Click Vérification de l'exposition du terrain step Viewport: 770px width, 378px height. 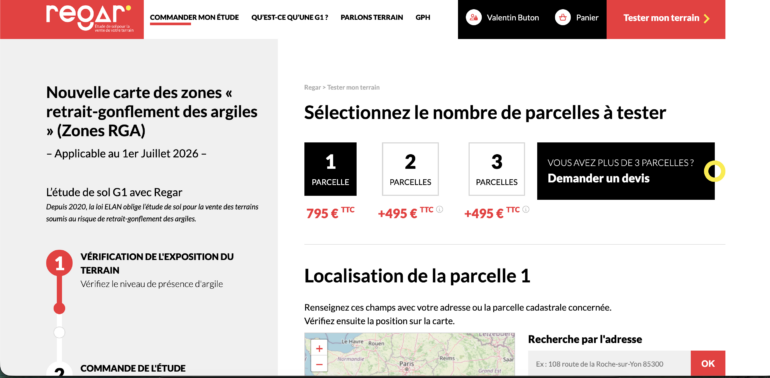click(157, 263)
